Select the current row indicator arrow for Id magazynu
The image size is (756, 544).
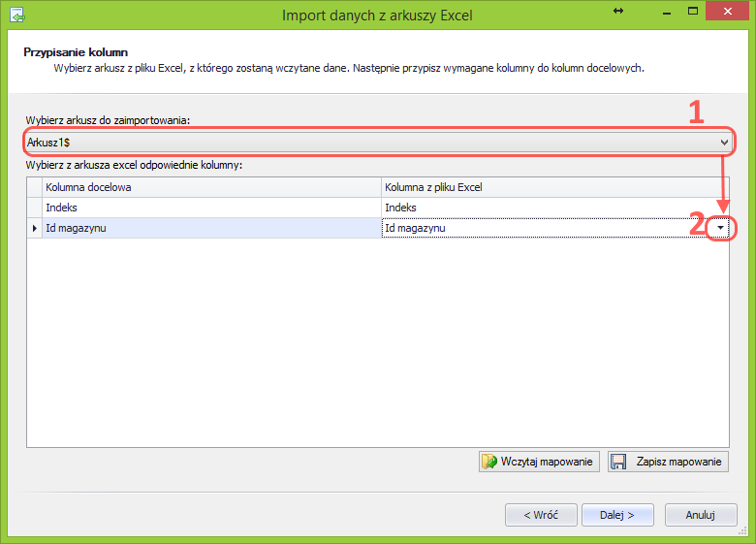[x=35, y=228]
